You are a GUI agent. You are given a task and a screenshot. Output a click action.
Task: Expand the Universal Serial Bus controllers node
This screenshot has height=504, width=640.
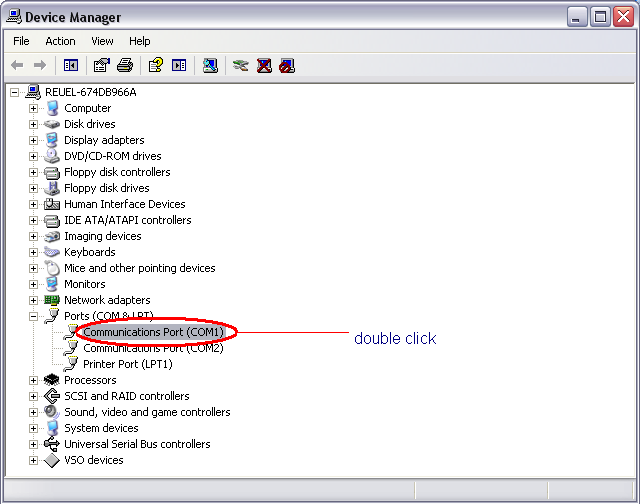[x=33, y=444]
